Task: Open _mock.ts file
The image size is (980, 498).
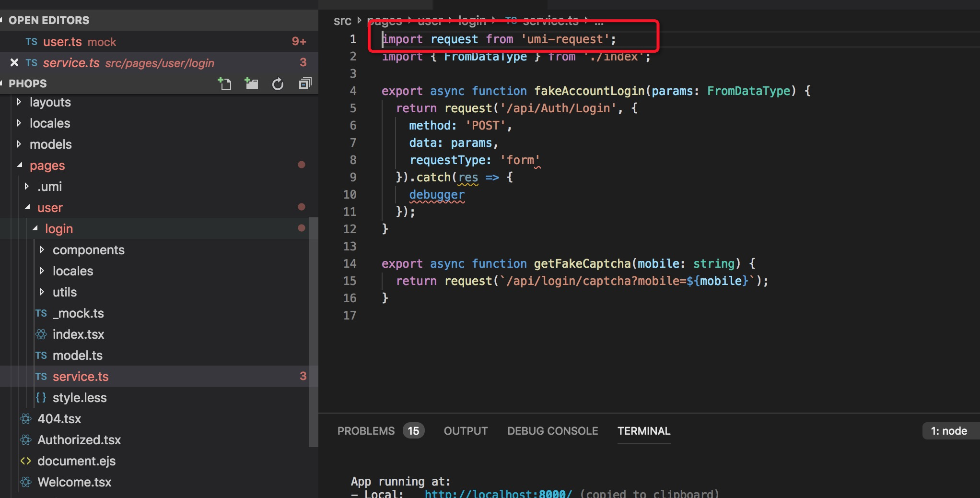Action: tap(78, 313)
